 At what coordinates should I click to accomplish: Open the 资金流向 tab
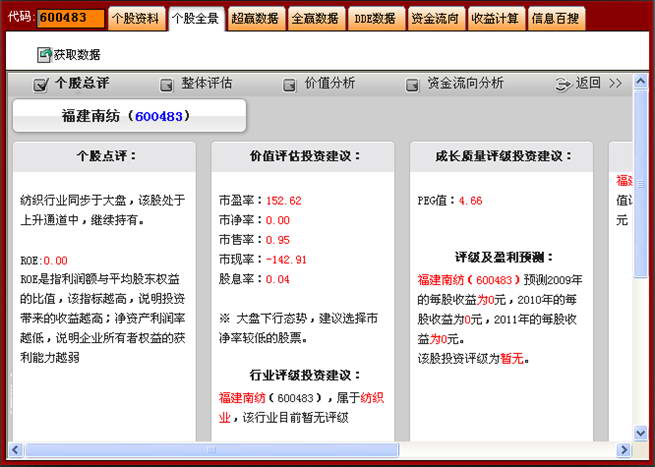click(x=436, y=19)
